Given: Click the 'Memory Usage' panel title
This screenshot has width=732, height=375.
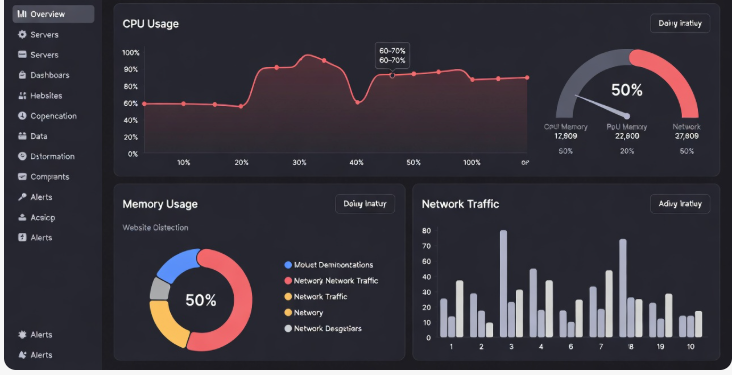Looking at the screenshot, I should [160, 204].
